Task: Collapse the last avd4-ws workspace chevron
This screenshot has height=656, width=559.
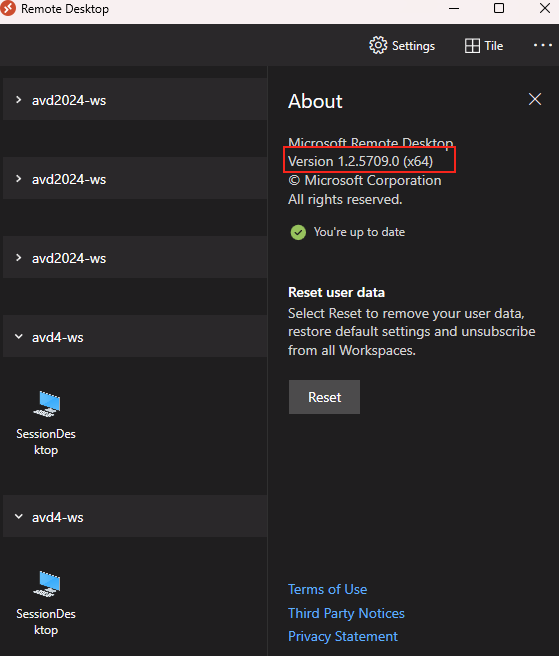Action: tap(18, 516)
